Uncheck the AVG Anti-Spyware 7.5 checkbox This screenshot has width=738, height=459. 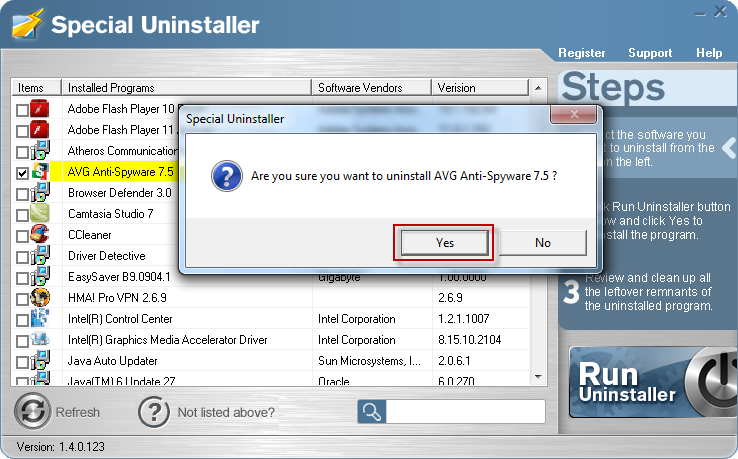click(22, 173)
